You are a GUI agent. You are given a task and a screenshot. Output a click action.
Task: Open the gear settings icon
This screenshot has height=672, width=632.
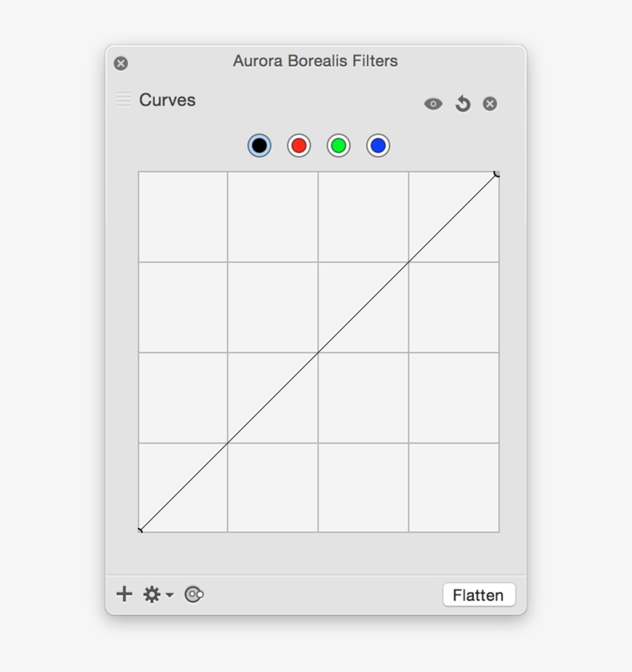[x=151, y=594]
